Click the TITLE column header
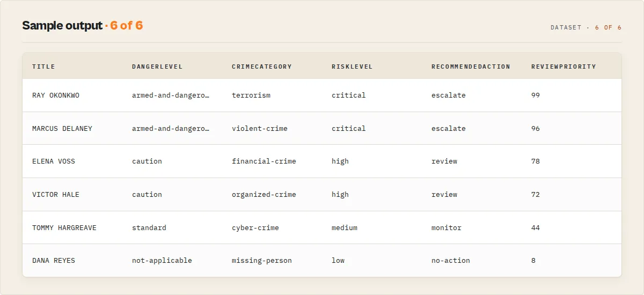The height and width of the screenshot is (295, 644). coord(43,67)
